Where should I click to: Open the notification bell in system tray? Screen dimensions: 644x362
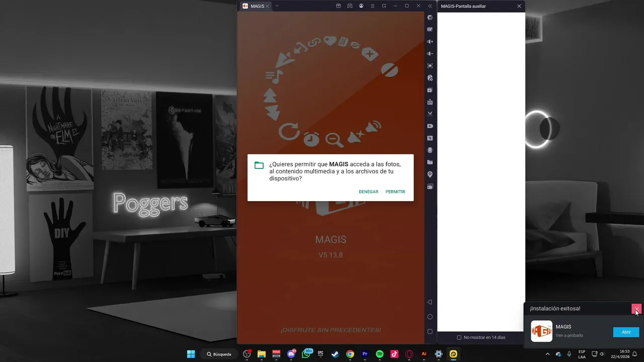[634, 354]
